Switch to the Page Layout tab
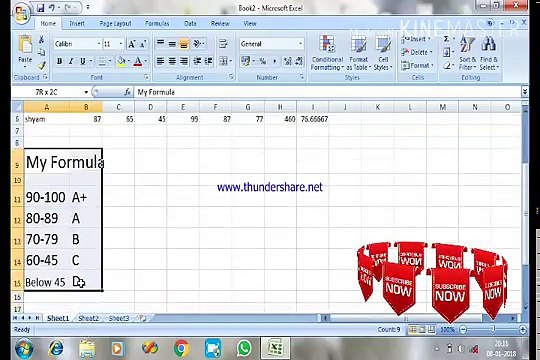 tap(115, 23)
